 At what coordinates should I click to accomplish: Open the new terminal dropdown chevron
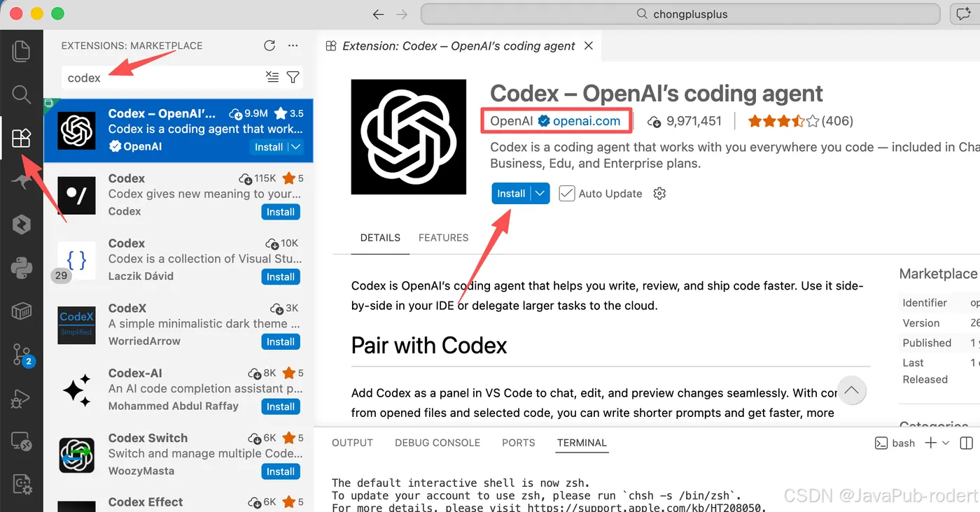tap(946, 443)
